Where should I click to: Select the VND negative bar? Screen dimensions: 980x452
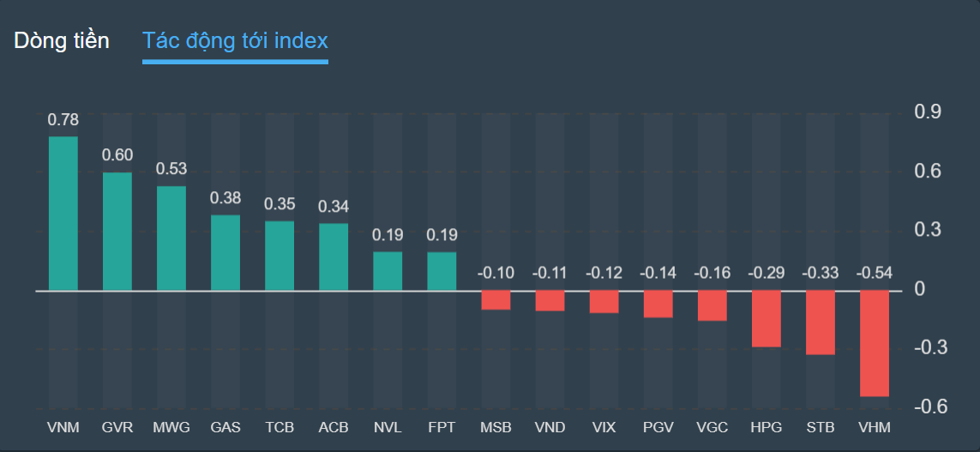550,301
